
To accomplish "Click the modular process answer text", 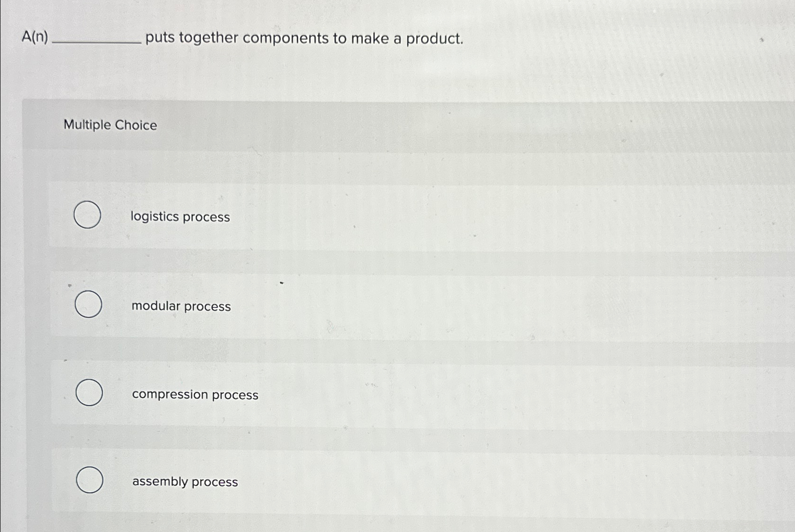I will tap(181, 306).
